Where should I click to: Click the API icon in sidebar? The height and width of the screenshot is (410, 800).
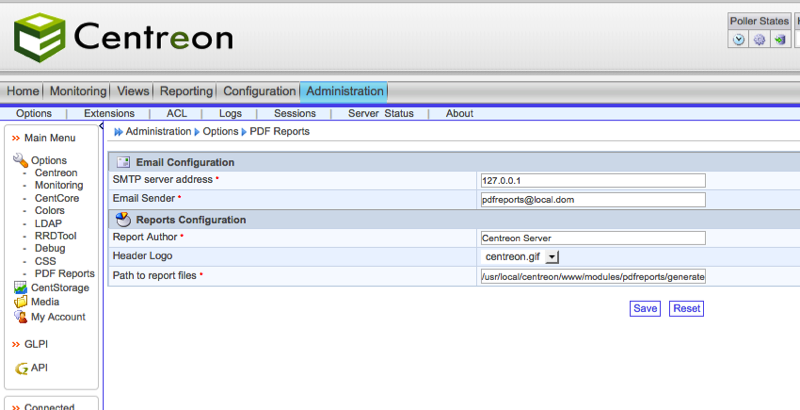pyautogui.click(x=20, y=368)
